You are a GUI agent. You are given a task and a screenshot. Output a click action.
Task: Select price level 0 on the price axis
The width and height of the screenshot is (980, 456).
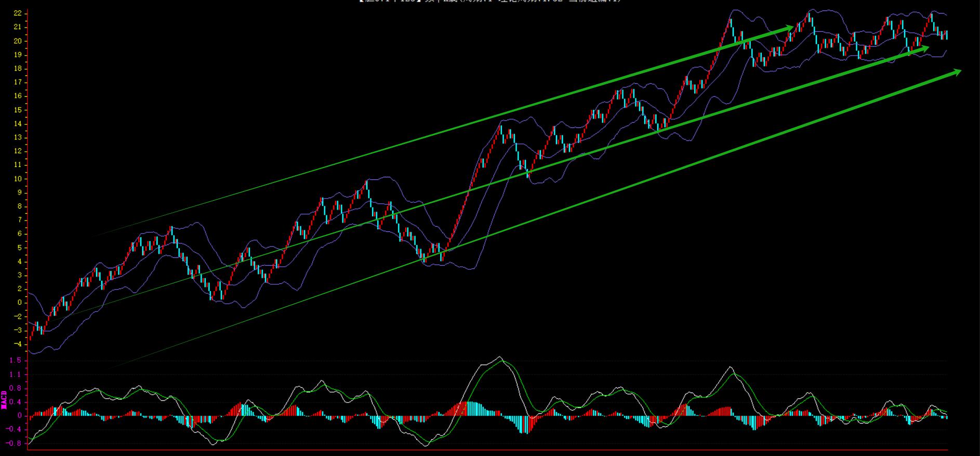[x=19, y=303]
